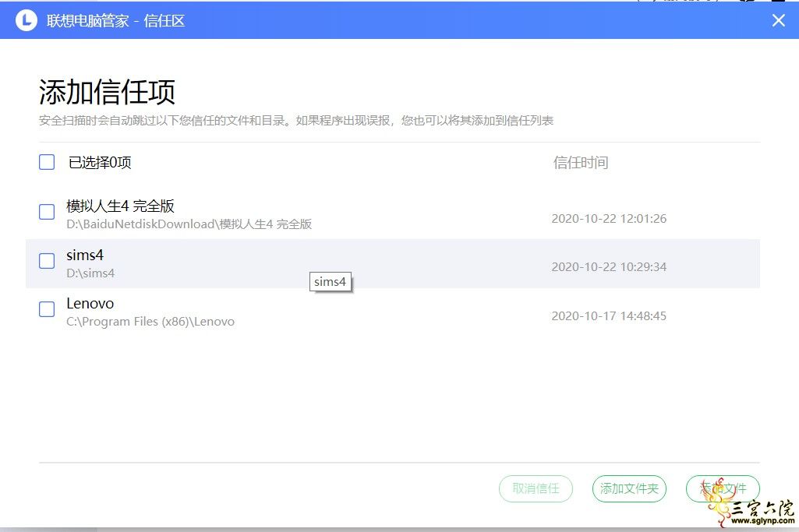Click the 联想电脑管家 - 信任区 title text
The height and width of the screenshot is (532, 799).
(115, 21)
